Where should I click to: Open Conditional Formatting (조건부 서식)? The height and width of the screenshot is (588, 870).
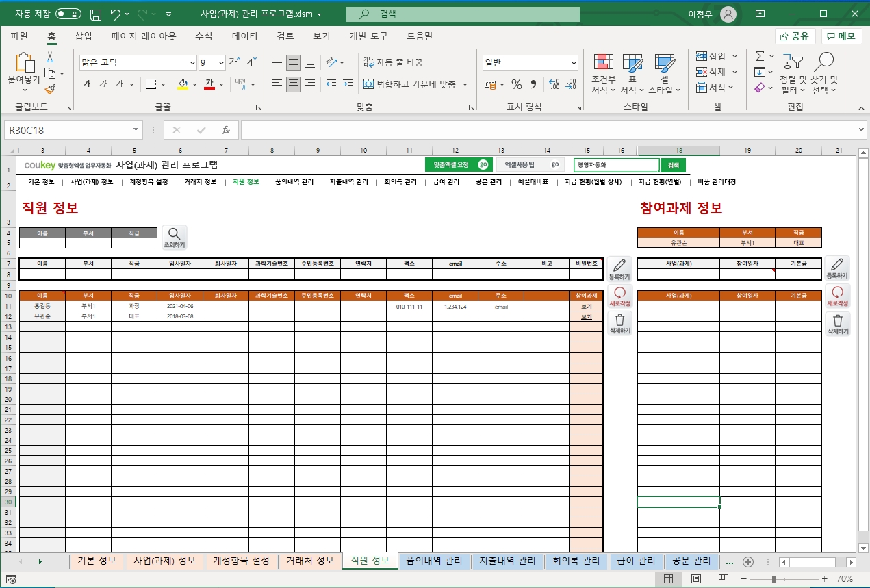point(603,75)
